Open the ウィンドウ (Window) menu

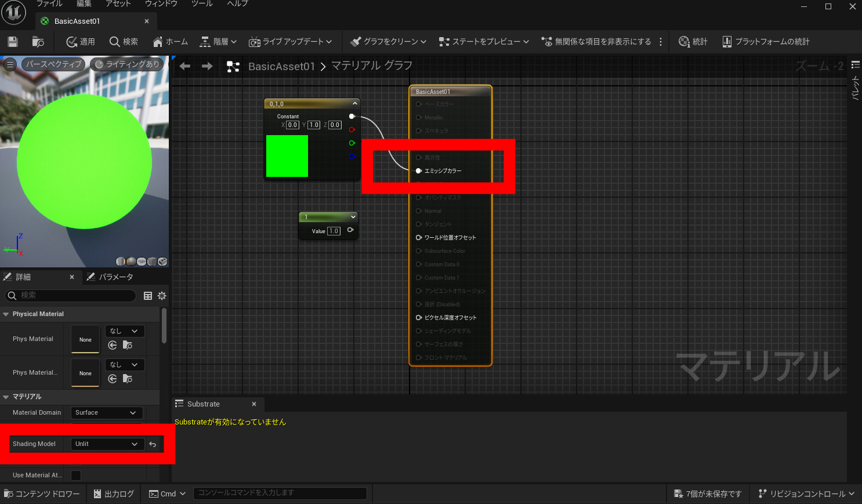click(161, 4)
